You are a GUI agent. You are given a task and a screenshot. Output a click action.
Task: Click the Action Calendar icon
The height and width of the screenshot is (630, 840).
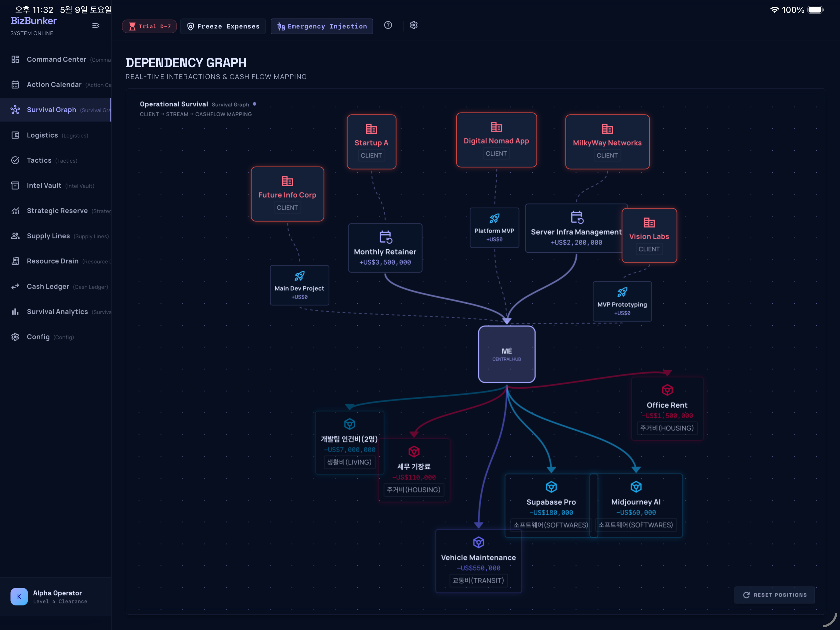click(15, 84)
